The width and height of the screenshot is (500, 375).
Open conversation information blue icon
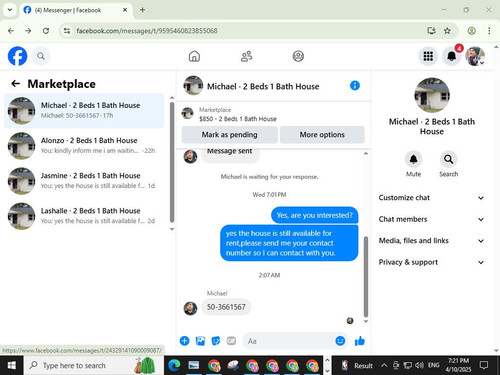[355, 86]
